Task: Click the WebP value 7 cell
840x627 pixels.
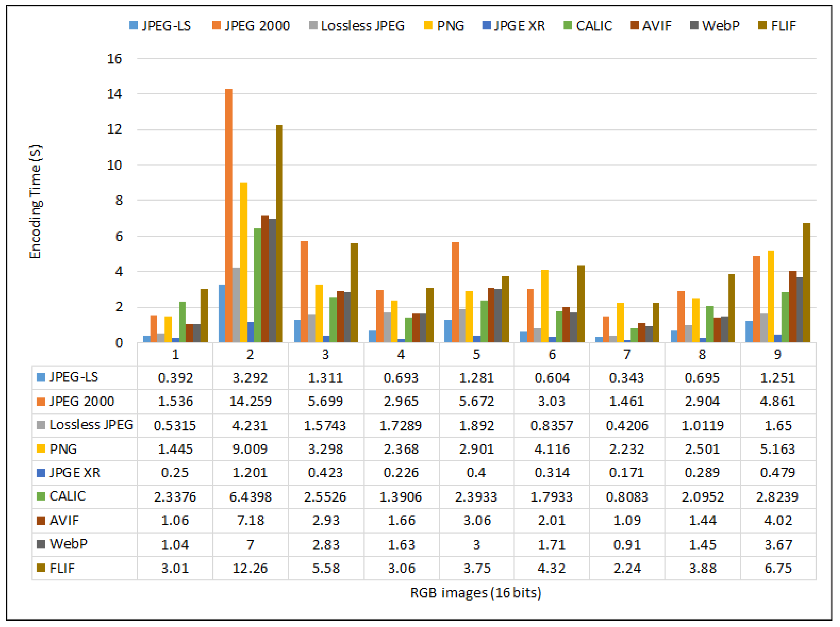Action: (x=250, y=545)
